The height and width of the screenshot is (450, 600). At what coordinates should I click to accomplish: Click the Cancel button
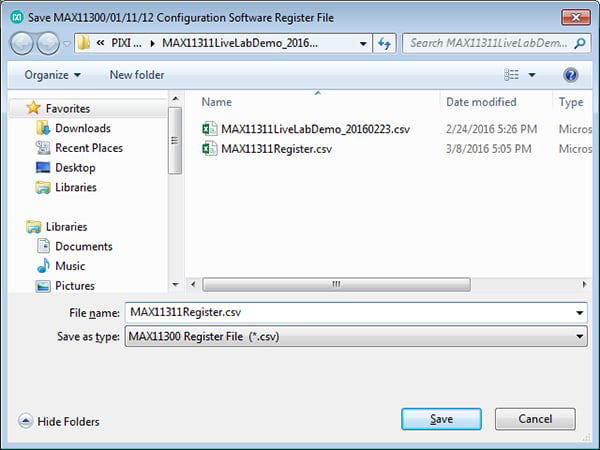pos(535,419)
